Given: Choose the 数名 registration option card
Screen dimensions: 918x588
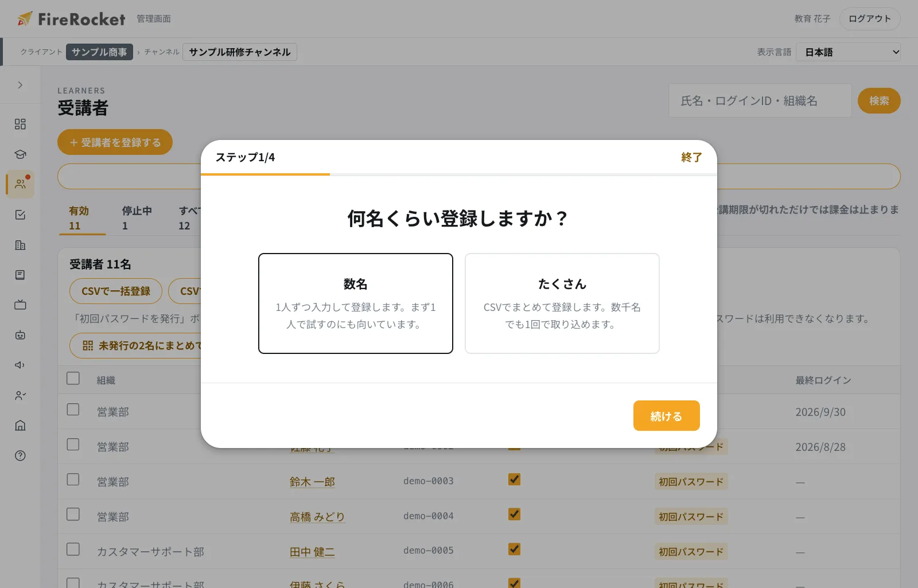Looking at the screenshot, I should tap(356, 303).
